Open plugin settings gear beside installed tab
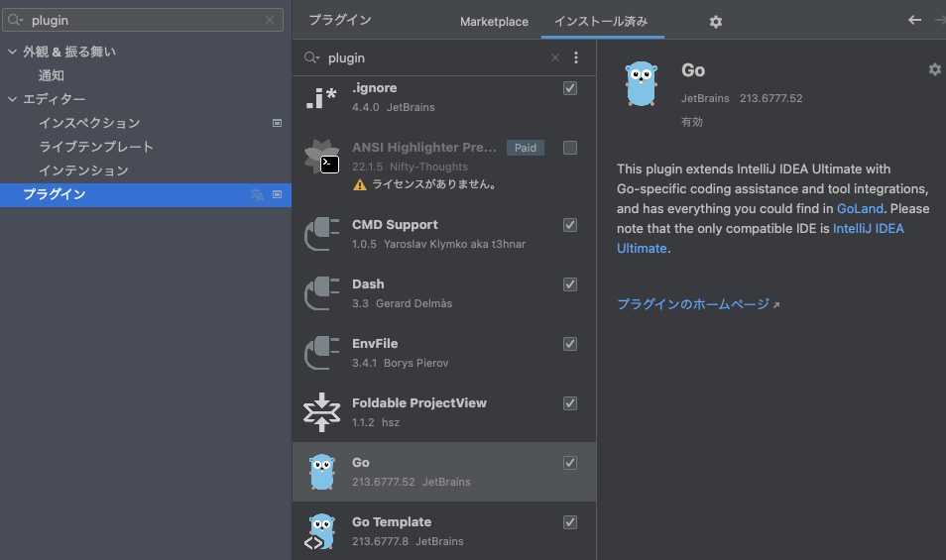946x560 pixels. click(716, 22)
